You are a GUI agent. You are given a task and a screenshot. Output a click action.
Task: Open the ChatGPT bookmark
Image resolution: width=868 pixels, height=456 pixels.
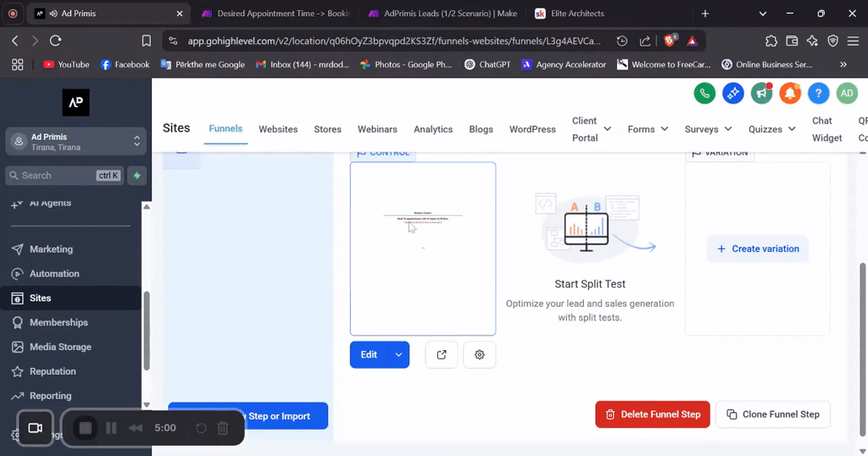(x=487, y=64)
